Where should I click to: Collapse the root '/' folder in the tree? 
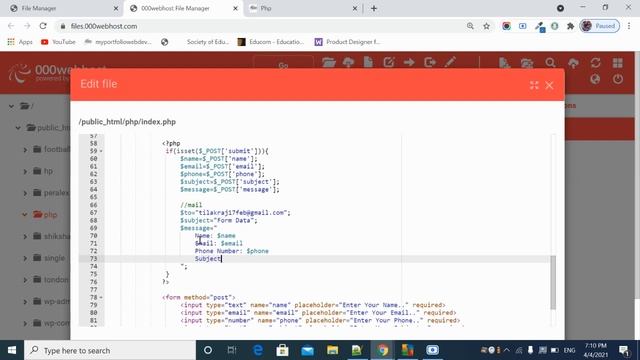pyautogui.click(x=11, y=106)
